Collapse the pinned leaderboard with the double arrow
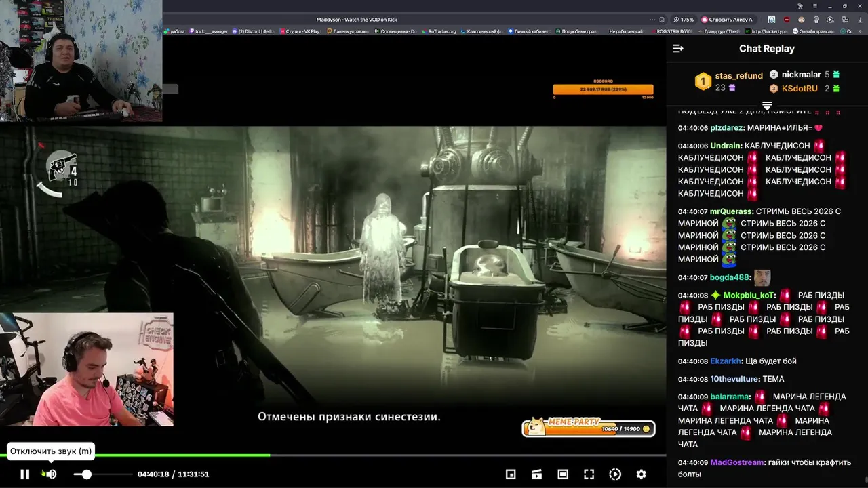Image resolution: width=868 pixels, height=488 pixels. (767, 106)
